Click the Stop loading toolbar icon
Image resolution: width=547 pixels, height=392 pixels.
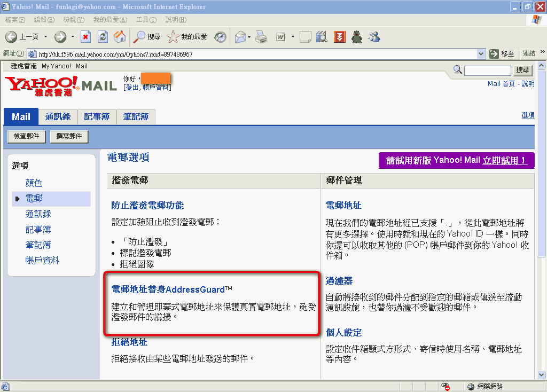point(86,37)
